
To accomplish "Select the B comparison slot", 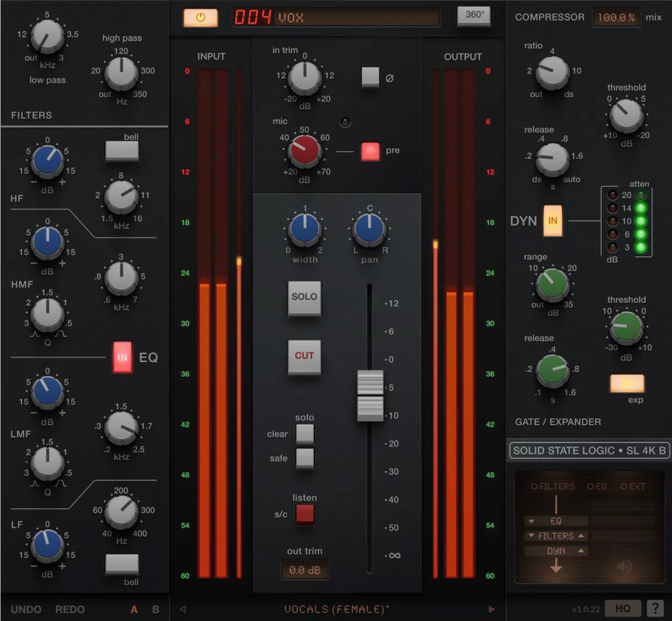I will (x=155, y=609).
